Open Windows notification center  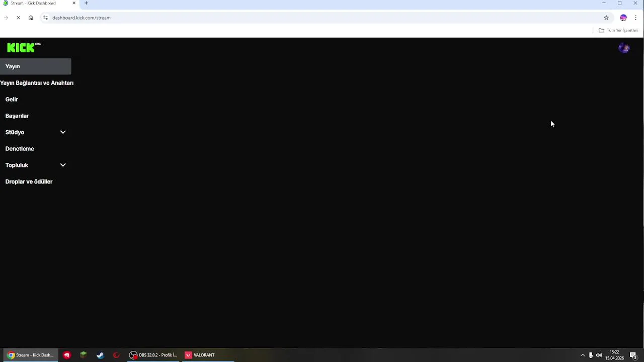[634, 355]
